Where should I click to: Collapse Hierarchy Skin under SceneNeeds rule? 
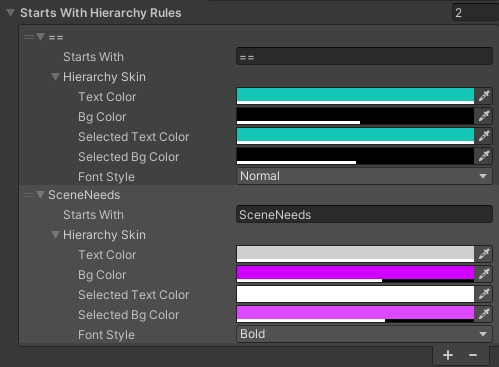click(x=55, y=235)
